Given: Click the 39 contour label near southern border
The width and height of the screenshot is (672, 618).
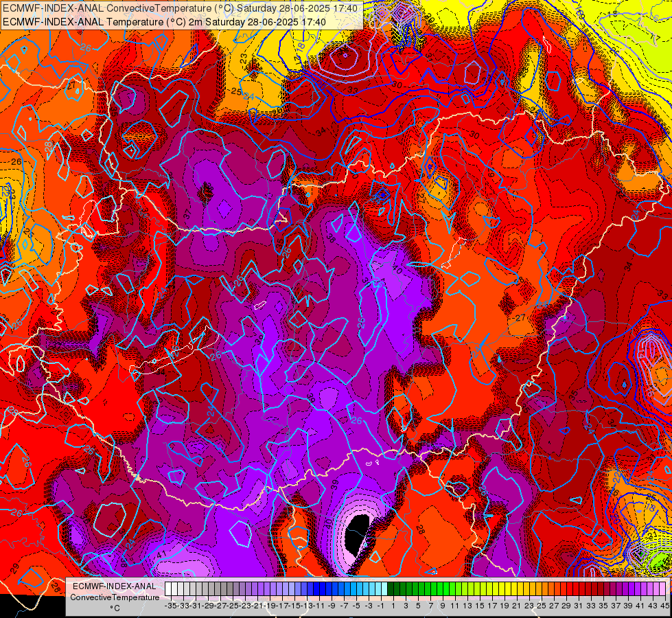Looking at the screenshot, I should (x=335, y=485).
